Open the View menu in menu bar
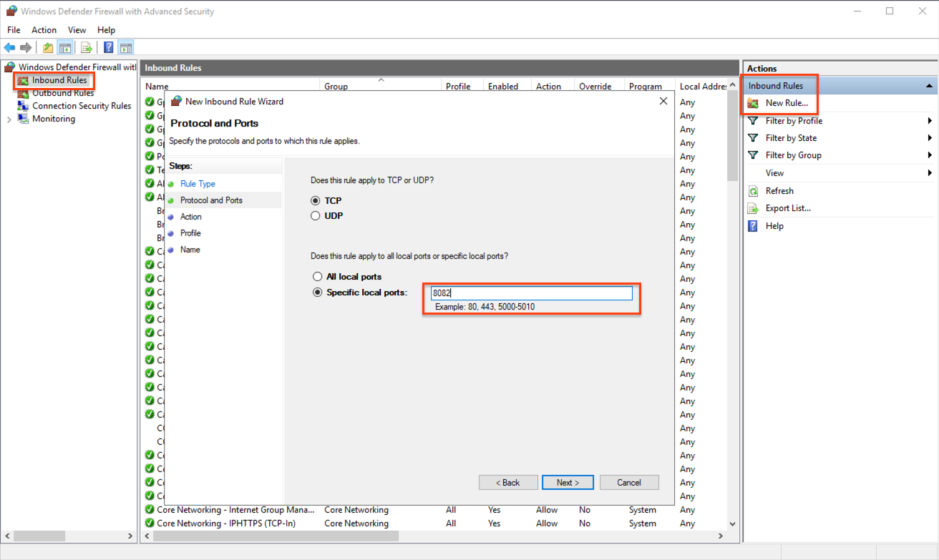The width and height of the screenshot is (939, 560). tap(77, 30)
